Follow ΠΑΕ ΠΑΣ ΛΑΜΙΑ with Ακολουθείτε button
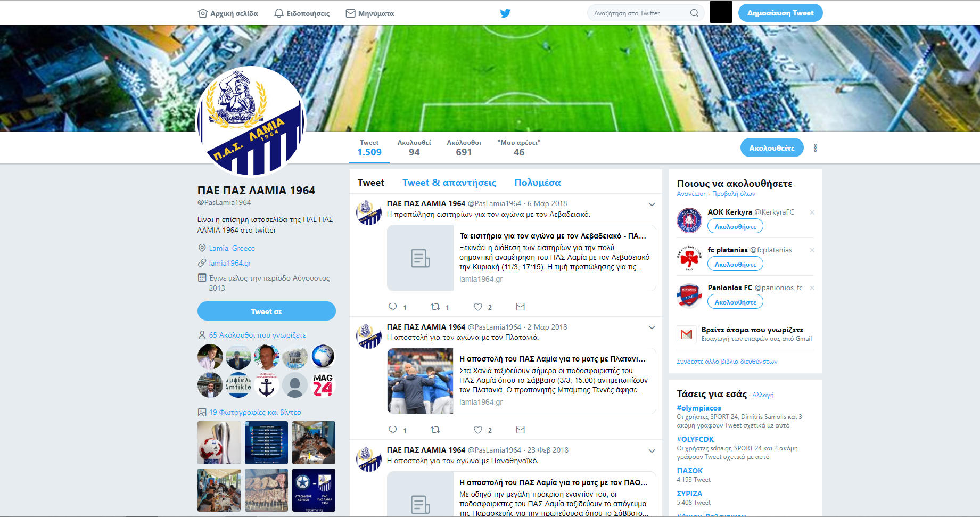Image resolution: width=980 pixels, height=517 pixels. [772, 148]
